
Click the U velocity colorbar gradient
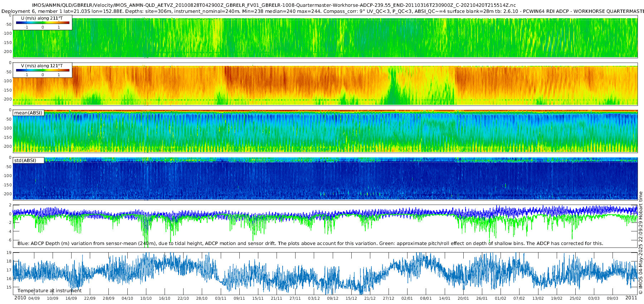[x=43, y=23]
